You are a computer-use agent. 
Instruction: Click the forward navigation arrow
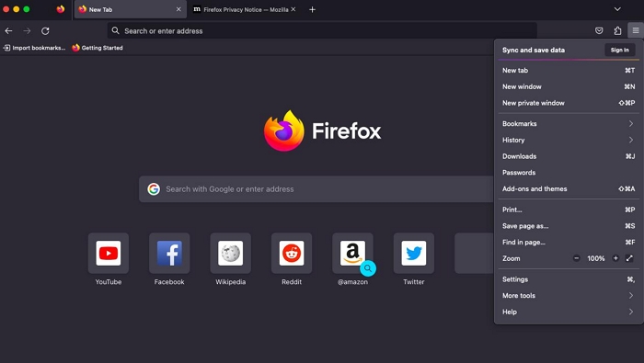pyautogui.click(x=27, y=30)
